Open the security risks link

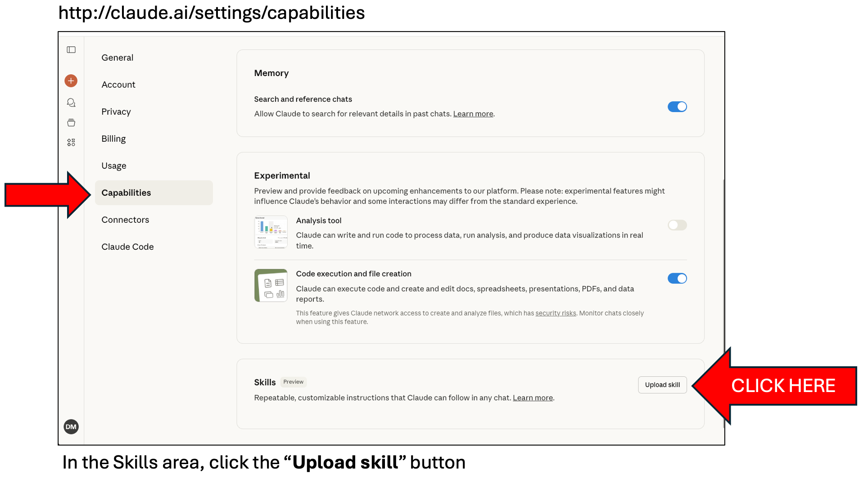(x=556, y=313)
